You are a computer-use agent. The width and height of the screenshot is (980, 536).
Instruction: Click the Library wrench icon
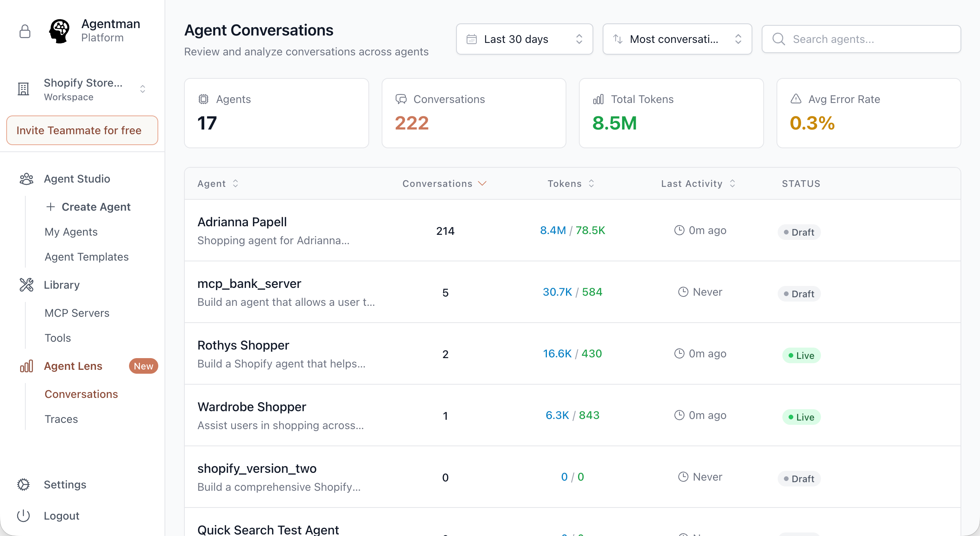point(26,285)
